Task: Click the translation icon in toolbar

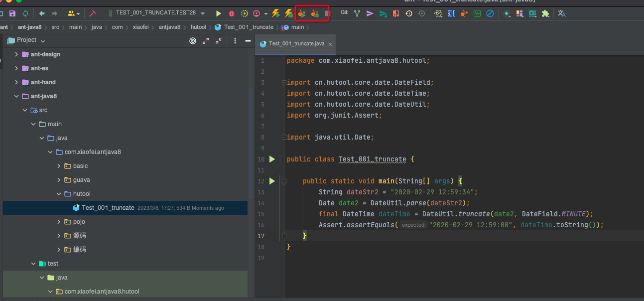Action: tap(561, 13)
